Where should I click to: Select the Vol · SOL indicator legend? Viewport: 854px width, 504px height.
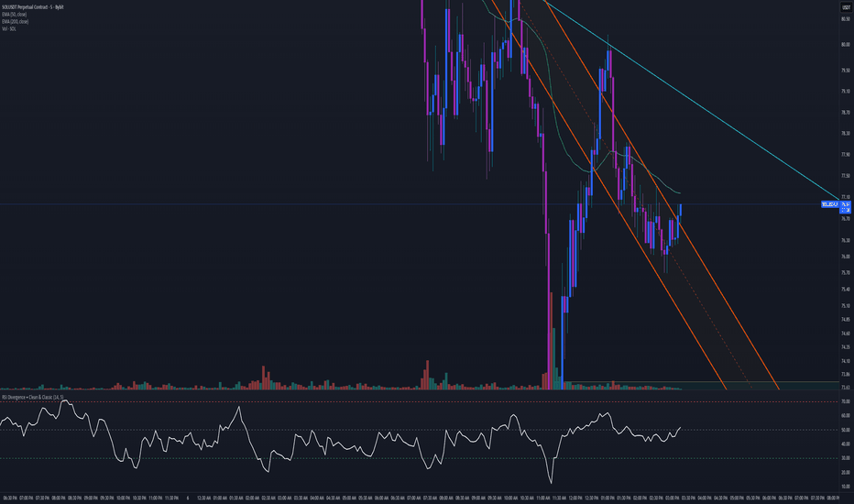[9, 28]
